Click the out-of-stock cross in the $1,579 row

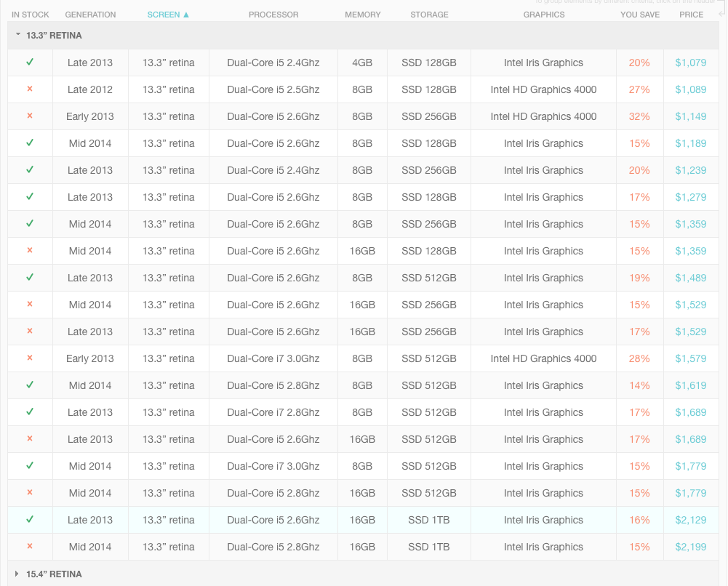30,358
